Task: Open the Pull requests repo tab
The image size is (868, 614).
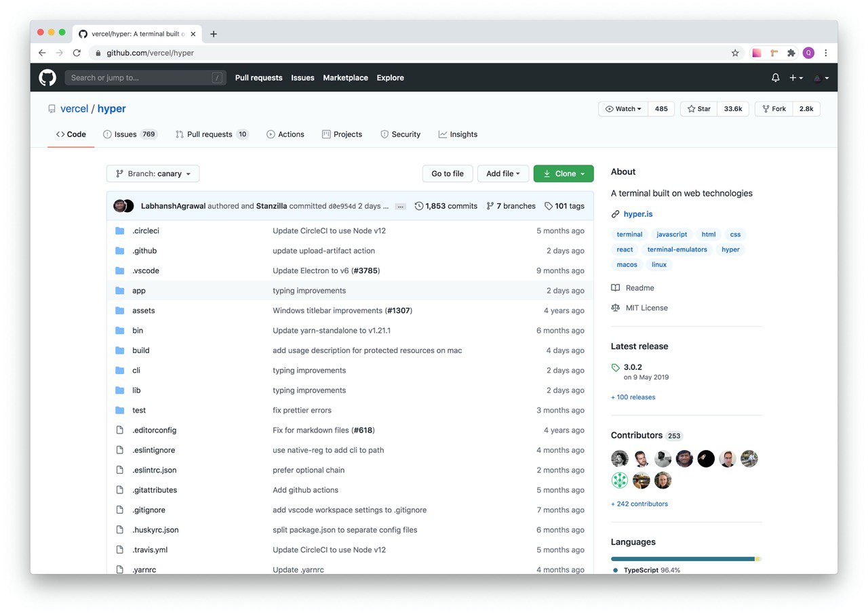Action: [x=212, y=135]
